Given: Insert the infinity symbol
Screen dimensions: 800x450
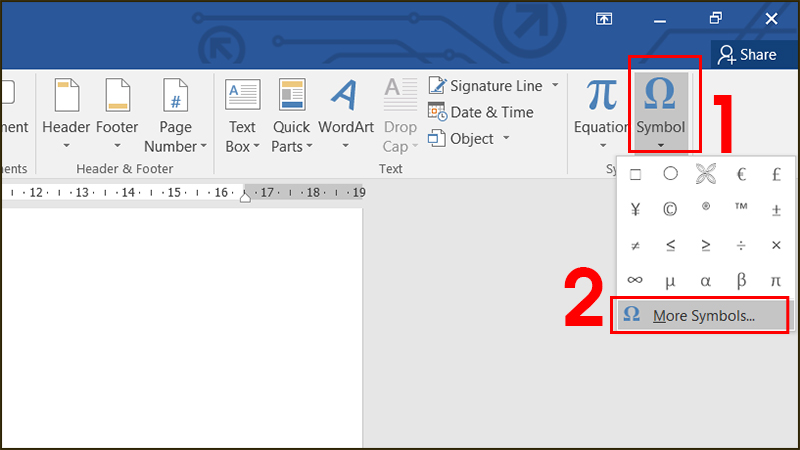Looking at the screenshot, I should [634, 281].
